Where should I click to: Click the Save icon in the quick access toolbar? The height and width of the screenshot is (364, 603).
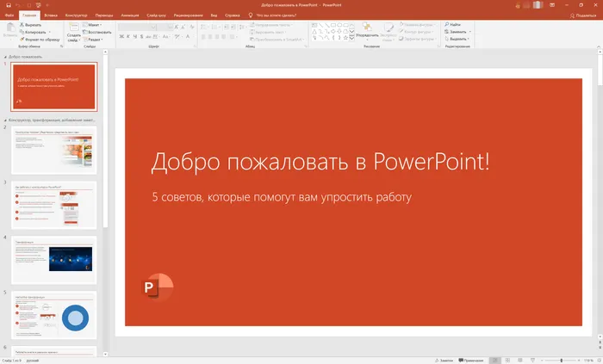coord(9,5)
